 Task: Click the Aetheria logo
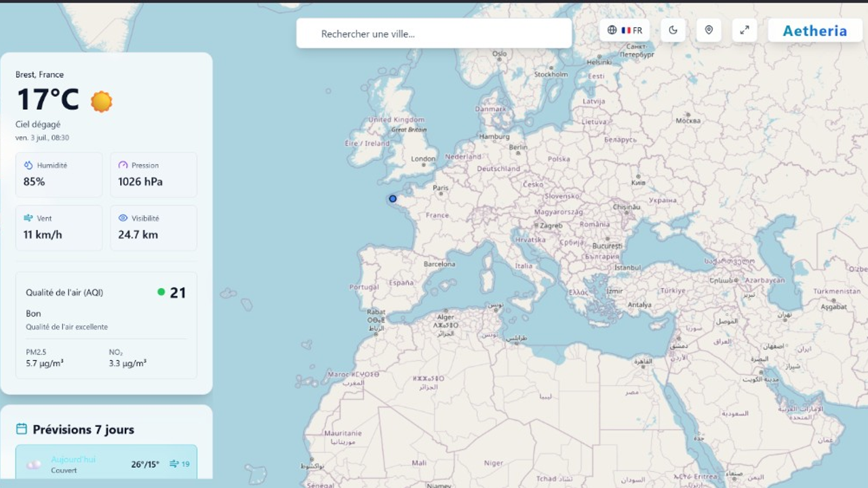coord(815,30)
